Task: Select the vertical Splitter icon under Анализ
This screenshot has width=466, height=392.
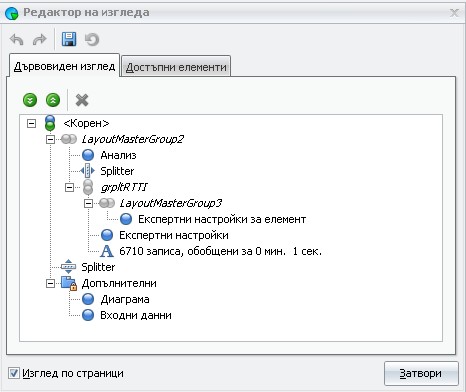Action: point(88,171)
